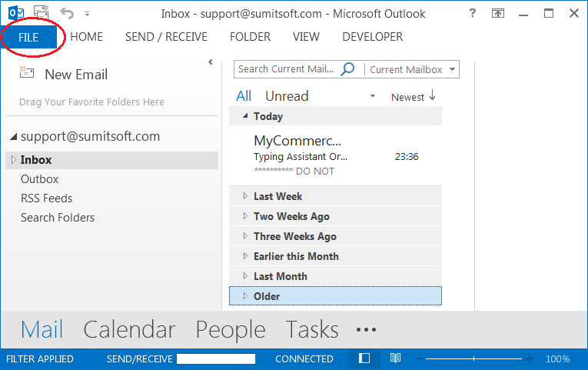The height and width of the screenshot is (370, 588).
Task: Click the Newest sort order label
Action: click(x=407, y=97)
